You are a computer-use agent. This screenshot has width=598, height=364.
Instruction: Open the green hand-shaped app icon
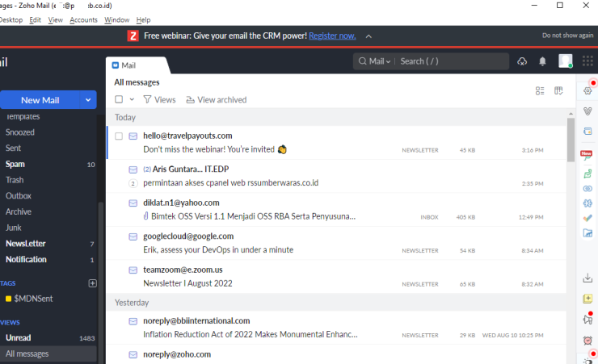(x=587, y=174)
